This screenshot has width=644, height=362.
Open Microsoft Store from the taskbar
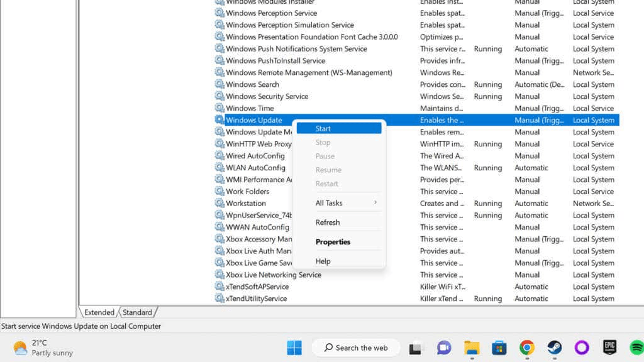pyautogui.click(x=499, y=348)
